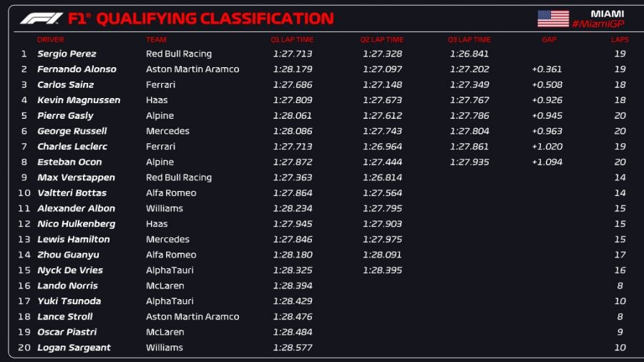
Task: Click Fernando Alonso's driver name
Action: coord(77,69)
